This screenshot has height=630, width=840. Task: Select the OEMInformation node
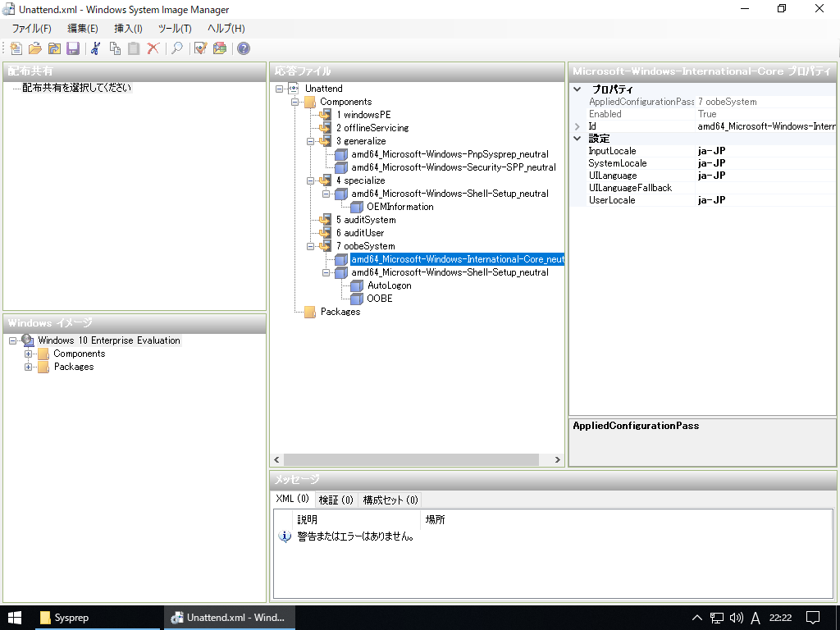tap(400, 207)
